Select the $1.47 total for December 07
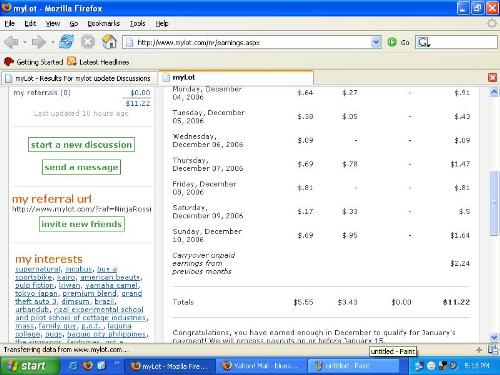Image resolution: width=500 pixels, height=375 pixels. coord(460,164)
